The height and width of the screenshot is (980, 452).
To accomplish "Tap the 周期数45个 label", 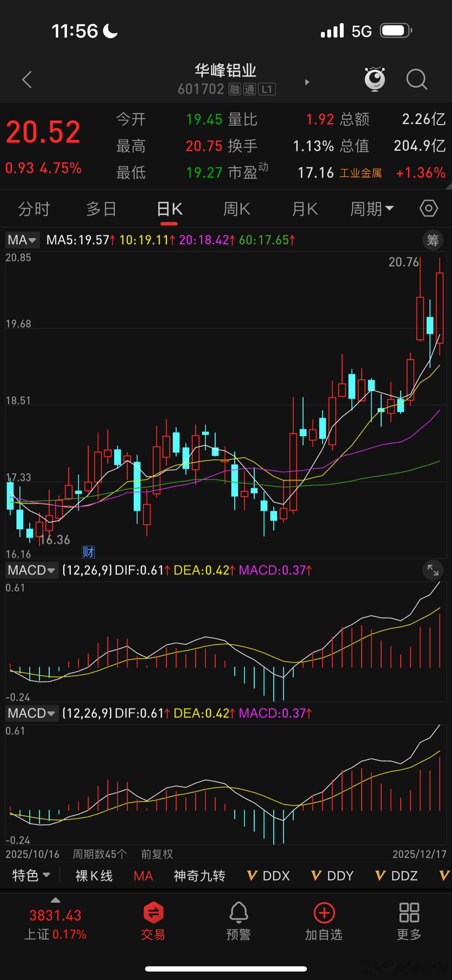I will [x=100, y=854].
